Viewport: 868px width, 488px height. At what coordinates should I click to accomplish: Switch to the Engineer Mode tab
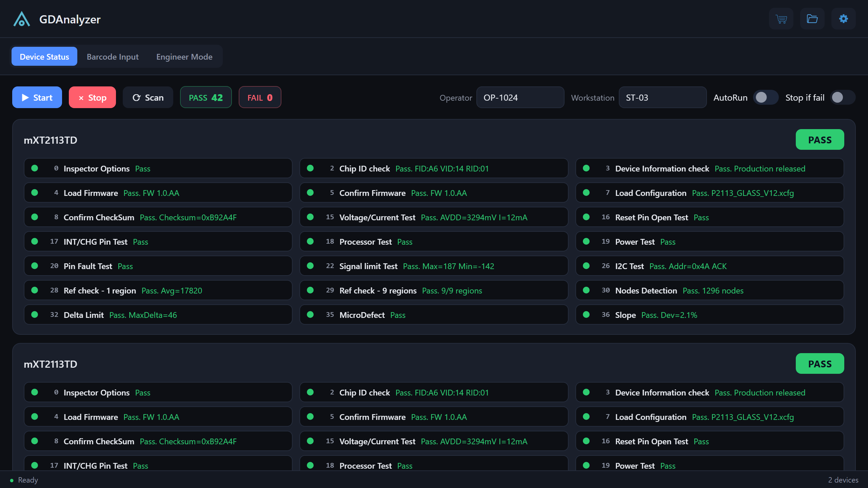pyautogui.click(x=184, y=57)
